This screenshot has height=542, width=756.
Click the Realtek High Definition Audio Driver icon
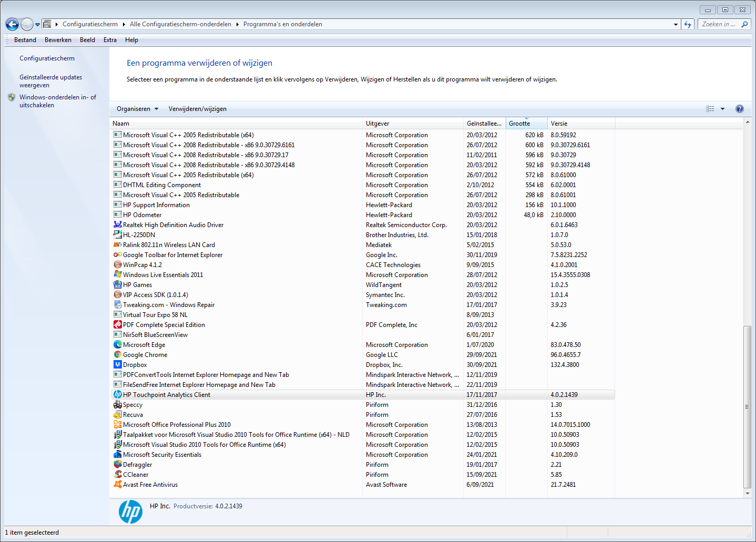(x=118, y=225)
